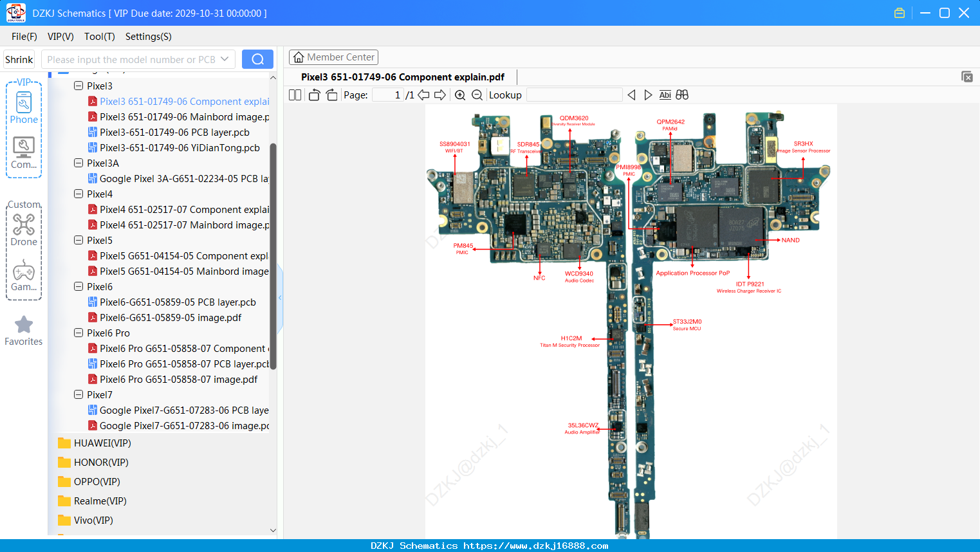This screenshot has width=980, height=552.
Task: Find previous lookup match triangle
Action: (631, 95)
